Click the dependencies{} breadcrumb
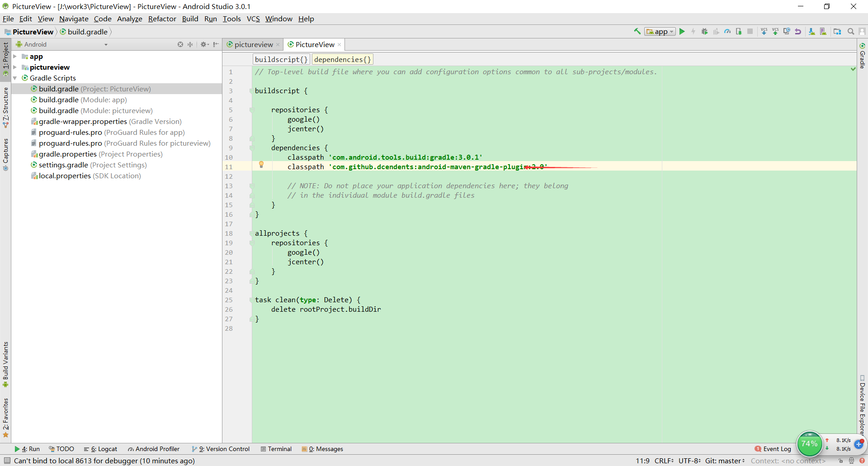Viewport: 868px width, 466px height. click(343, 59)
